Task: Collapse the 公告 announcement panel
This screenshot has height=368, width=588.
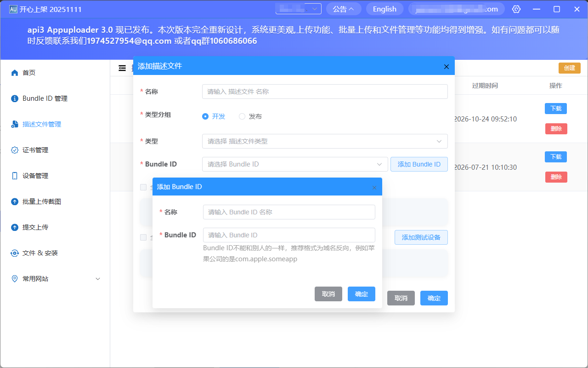Action: (x=344, y=9)
